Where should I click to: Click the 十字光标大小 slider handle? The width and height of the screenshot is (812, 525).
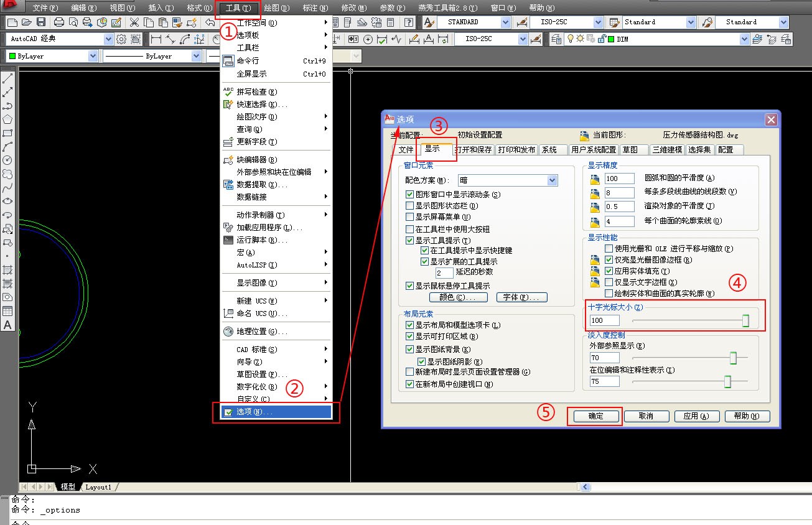point(745,321)
